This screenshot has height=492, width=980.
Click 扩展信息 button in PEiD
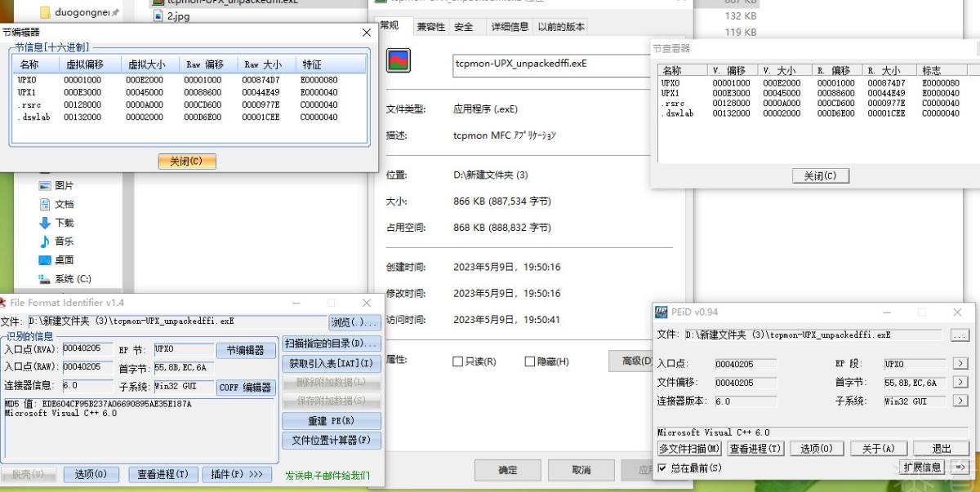point(923,468)
